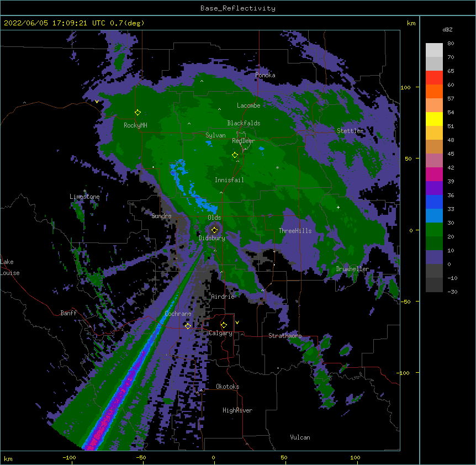Click the asterisk marker above Limestone label

(84, 191)
